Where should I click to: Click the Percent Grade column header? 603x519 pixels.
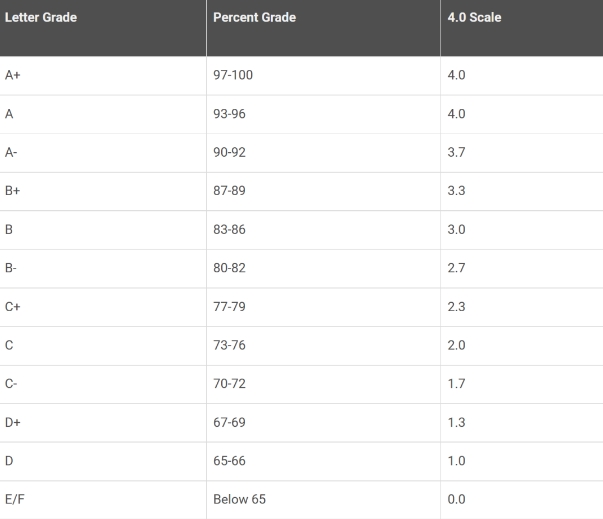click(323, 28)
